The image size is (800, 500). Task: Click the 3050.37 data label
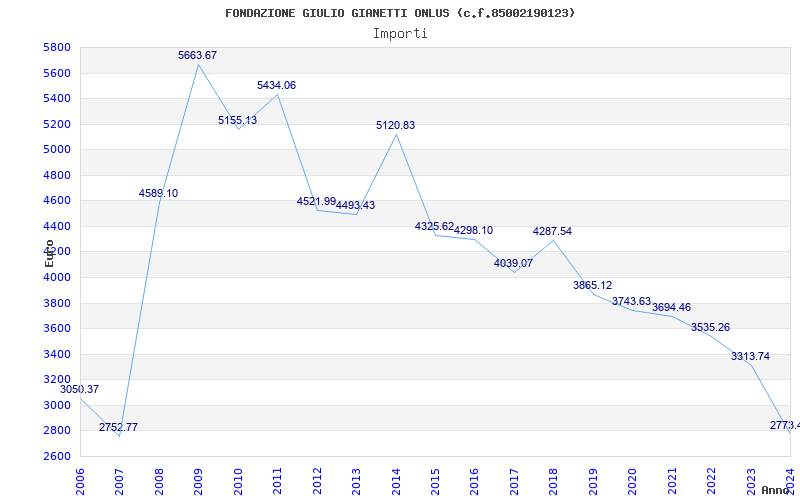[80, 389]
